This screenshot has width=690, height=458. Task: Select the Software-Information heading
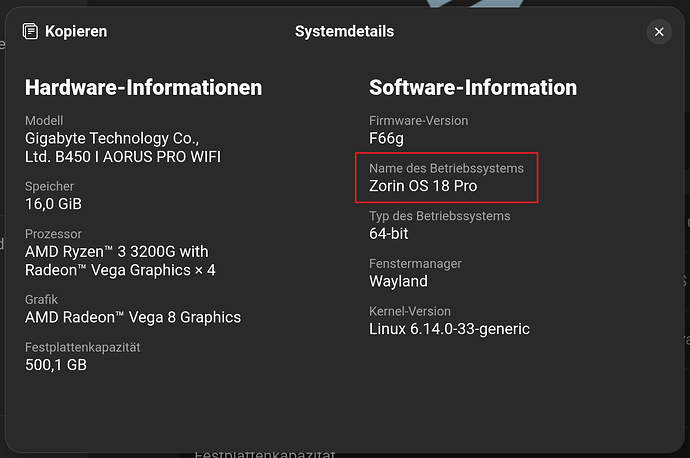click(x=473, y=88)
